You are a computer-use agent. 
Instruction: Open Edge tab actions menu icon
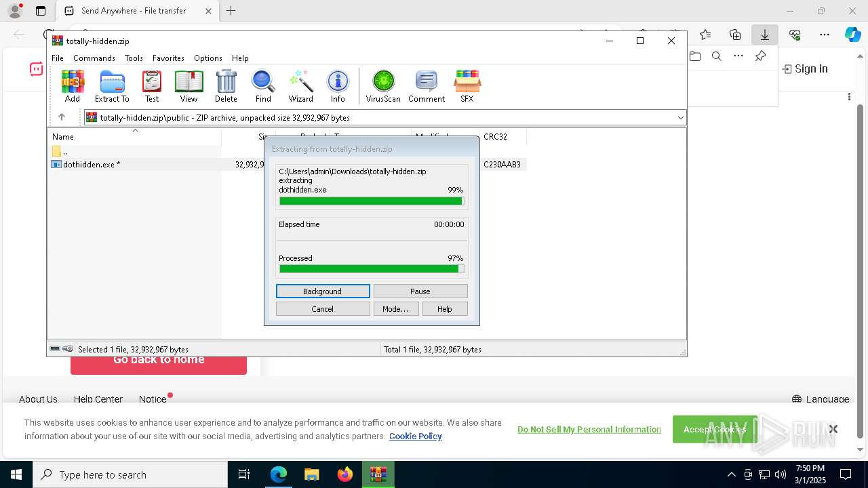tap(41, 11)
